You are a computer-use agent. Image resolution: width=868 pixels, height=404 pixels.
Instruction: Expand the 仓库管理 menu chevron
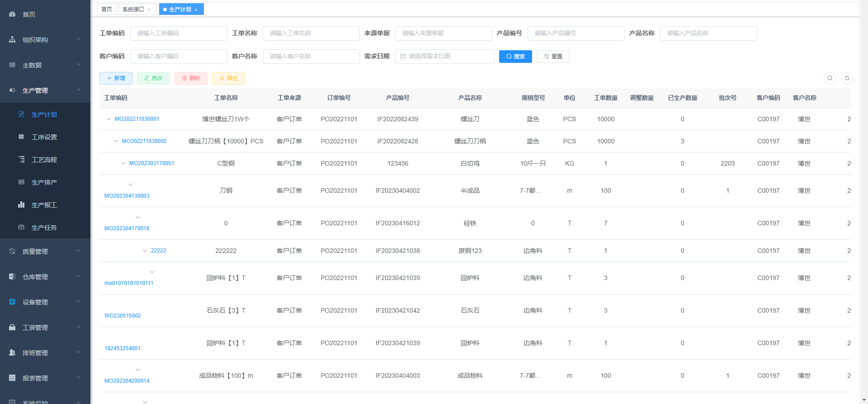[79, 276]
